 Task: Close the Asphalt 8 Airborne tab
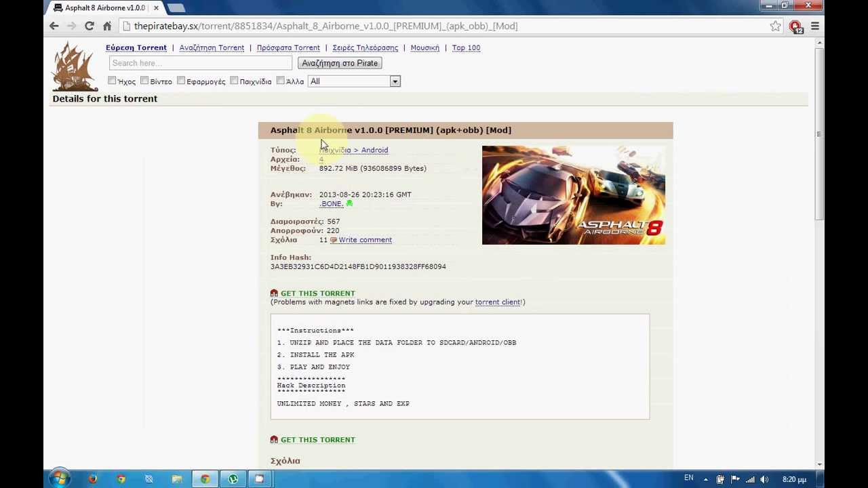click(x=156, y=7)
